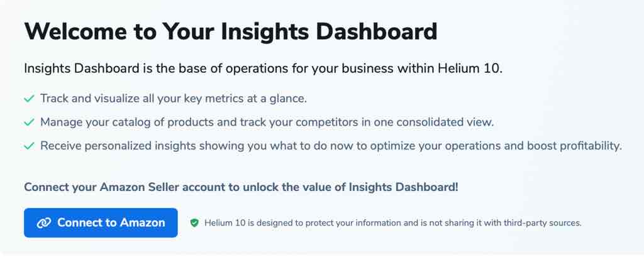This screenshot has height=277, width=644.
Task: Click checkmark beside 'Receive personalized insights' item
Action: click(29, 146)
